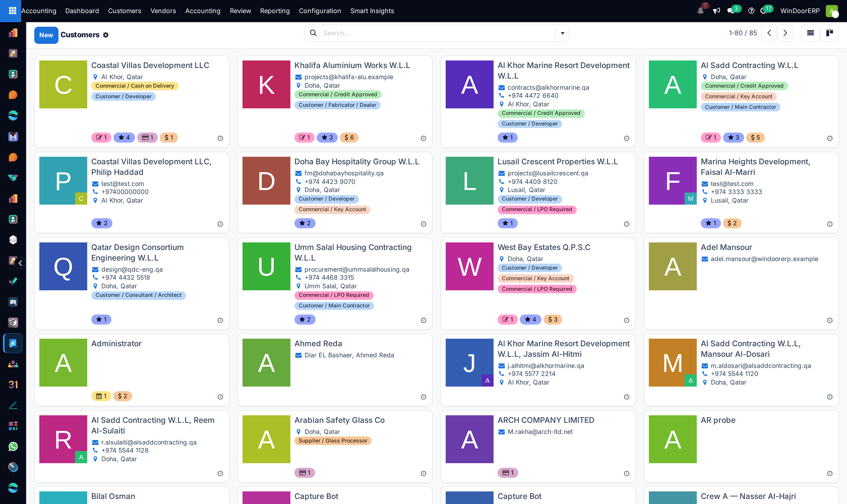Click pencil badge on Al Sadd Contracting W.L.L card
The width and height of the screenshot is (847, 504).
point(710,138)
